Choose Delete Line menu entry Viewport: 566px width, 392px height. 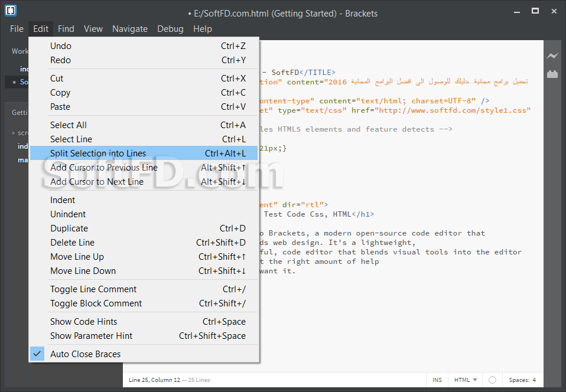[x=144, y=243]
